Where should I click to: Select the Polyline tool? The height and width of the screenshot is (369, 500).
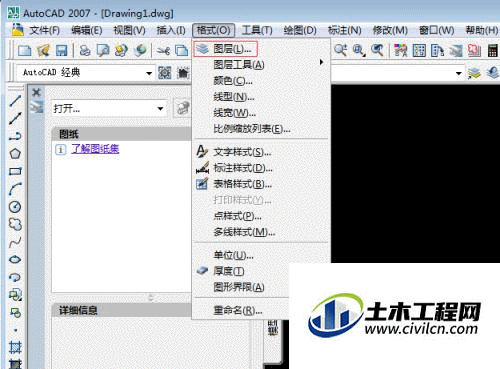pos(15,136)
